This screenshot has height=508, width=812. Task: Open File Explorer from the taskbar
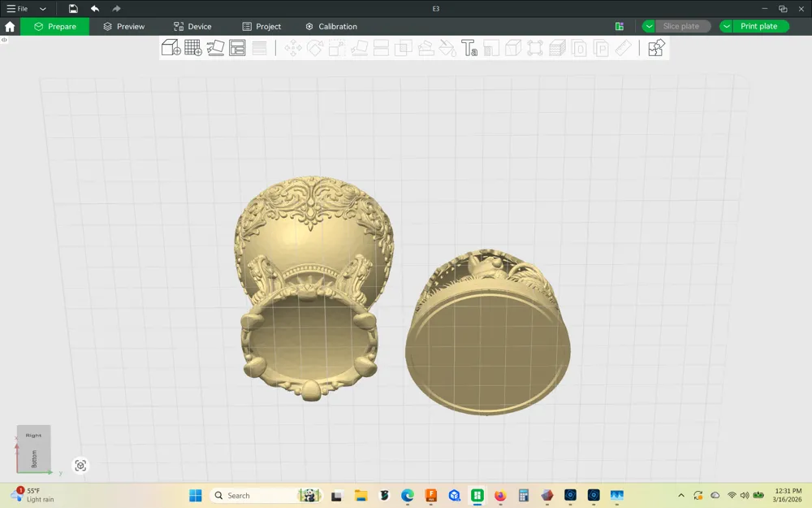361,496
